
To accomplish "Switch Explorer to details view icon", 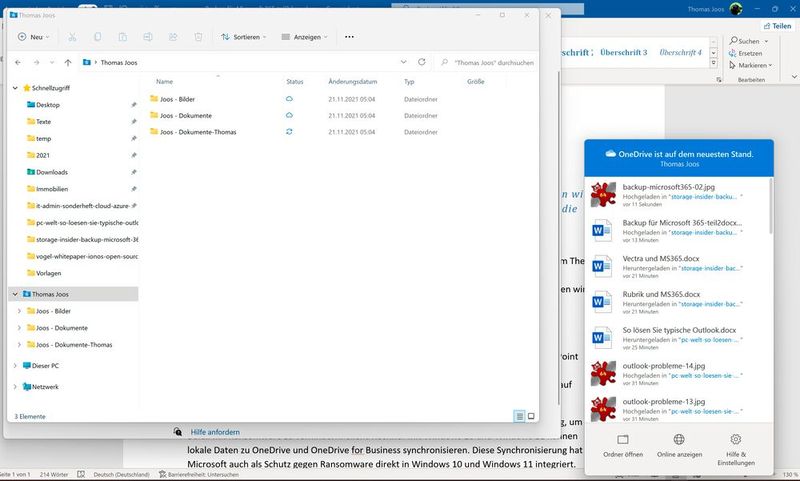I will click(519, 416).
